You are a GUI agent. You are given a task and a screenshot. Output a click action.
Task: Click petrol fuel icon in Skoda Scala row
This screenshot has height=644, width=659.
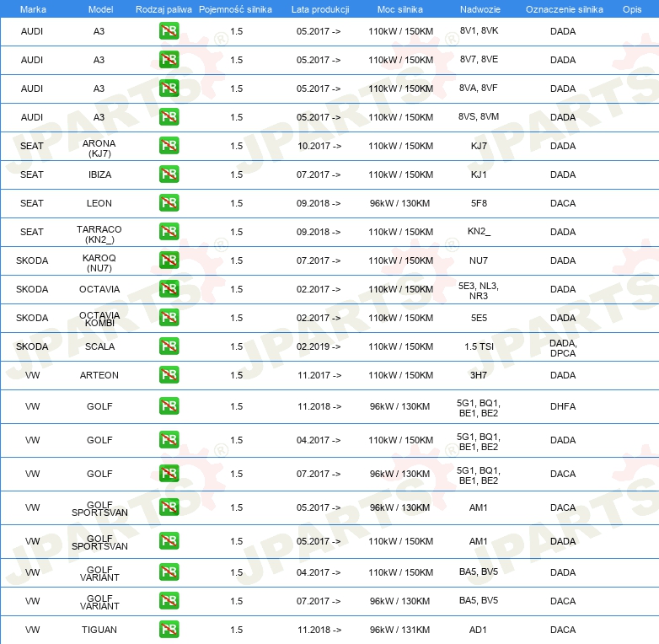tap(169, 346)
